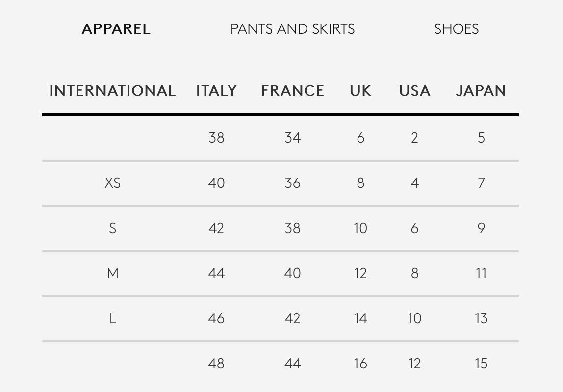Select the XS international size label
The height and width of the screenshot is (392, 563).
click(x=112, y=183)
